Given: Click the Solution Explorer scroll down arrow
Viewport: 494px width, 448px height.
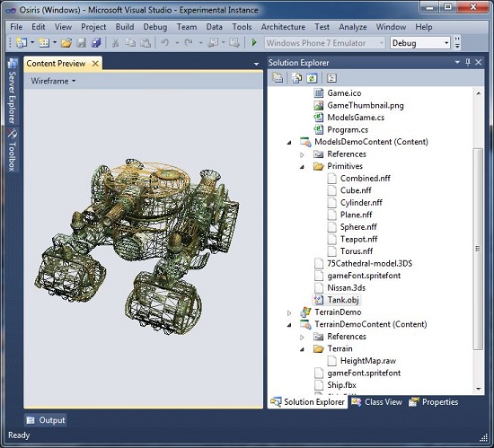Looking at the screenshot, I should [x=478, y=389].
